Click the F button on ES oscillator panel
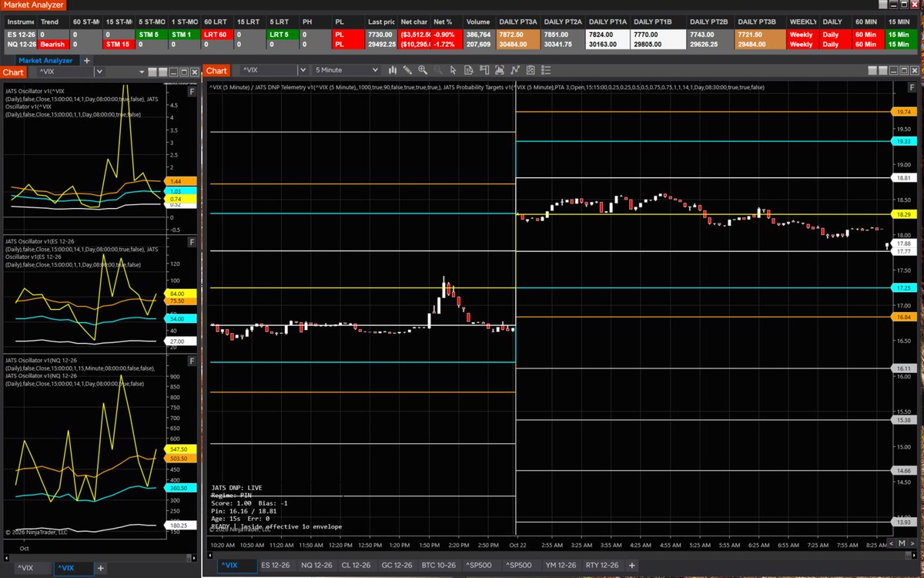 [192, 244]
